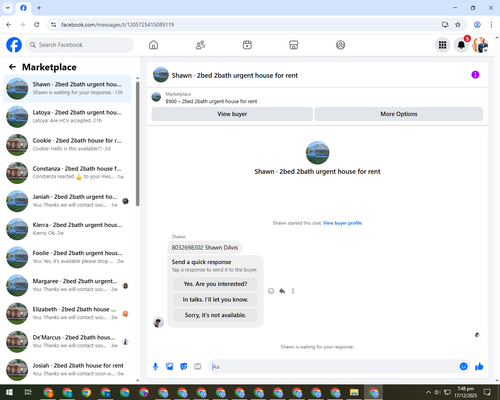Open the Latoya conversation
This screenshot has width=500, height=400.
coord(68,117)
